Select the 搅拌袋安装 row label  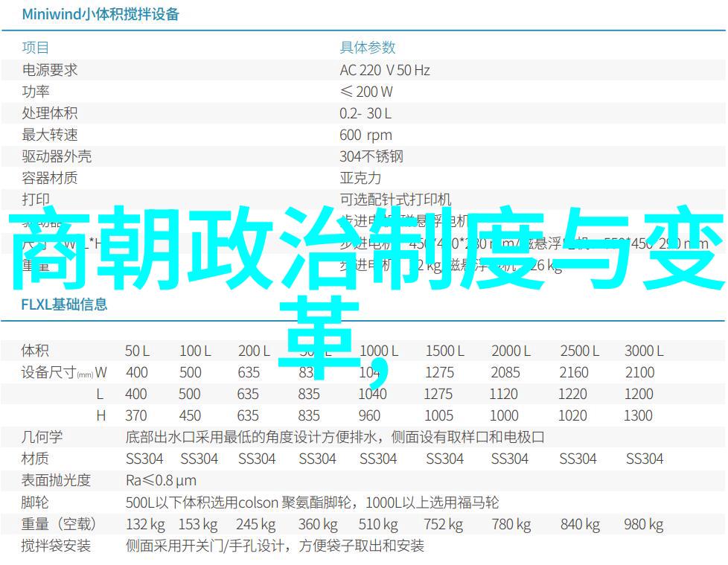(x=56, y=546)
